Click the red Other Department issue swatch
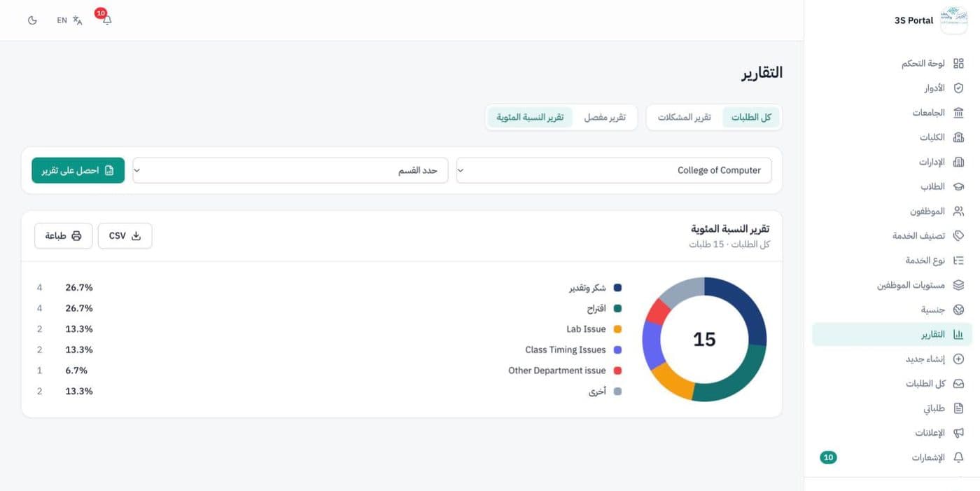 [x=617, y=371]
